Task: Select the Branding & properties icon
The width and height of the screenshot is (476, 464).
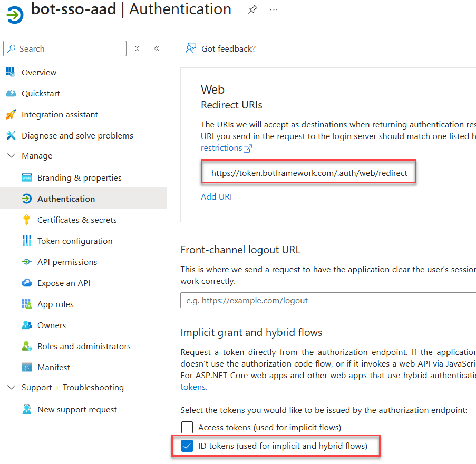Action: [28, 177]
